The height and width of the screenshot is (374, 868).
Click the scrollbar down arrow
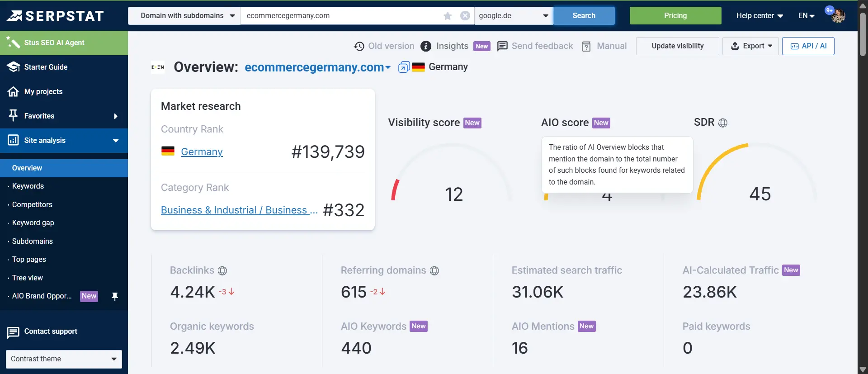tap(863, 369)
